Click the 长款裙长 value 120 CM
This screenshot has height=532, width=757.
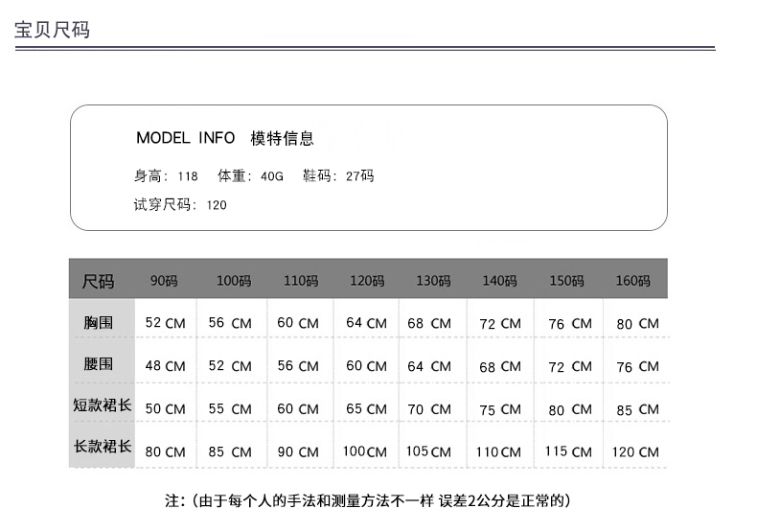[636, 451]
